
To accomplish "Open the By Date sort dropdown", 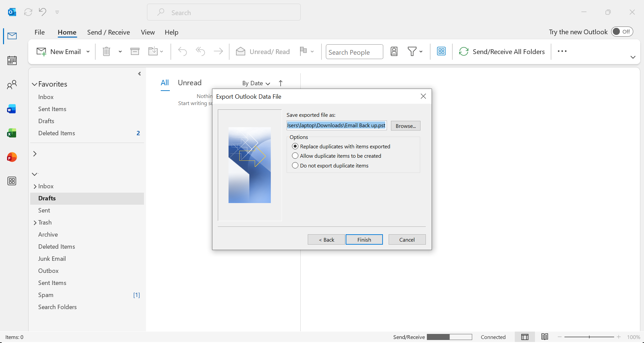I will click(256, 83).
